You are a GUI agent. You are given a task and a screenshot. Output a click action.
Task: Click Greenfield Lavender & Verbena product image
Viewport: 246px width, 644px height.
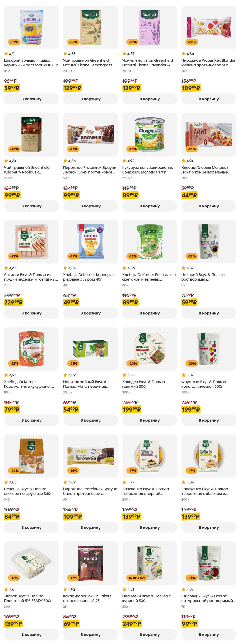150,27
